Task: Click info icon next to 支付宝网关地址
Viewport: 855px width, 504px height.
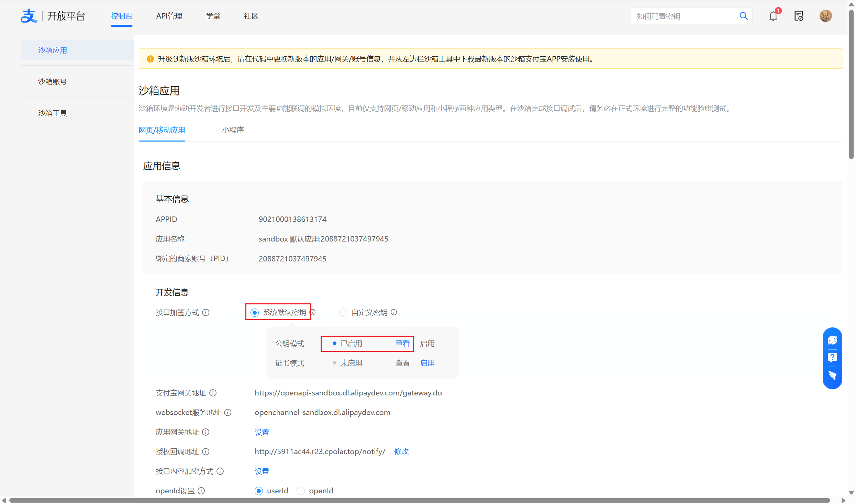Action: (x=213, y=393)
